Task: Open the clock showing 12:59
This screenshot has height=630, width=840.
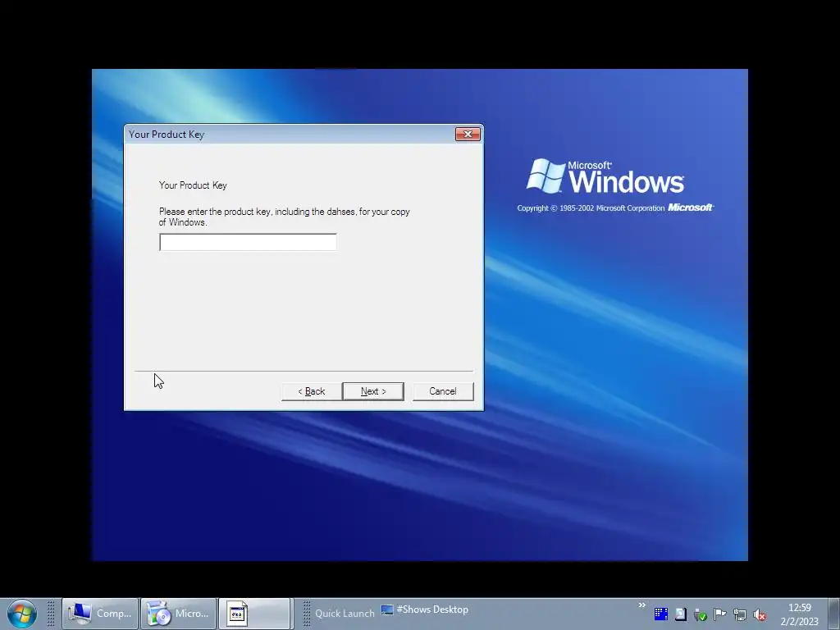Action: click(799, 614)
